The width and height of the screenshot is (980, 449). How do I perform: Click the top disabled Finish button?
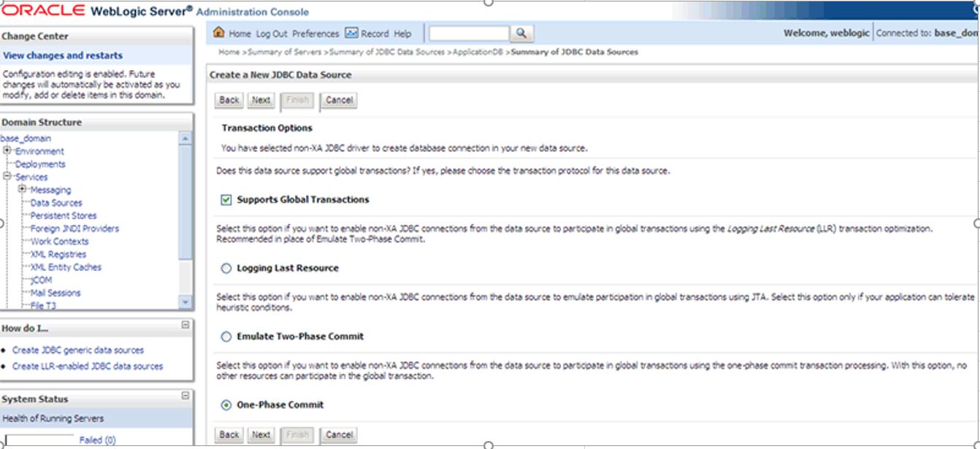pos(296,100)
